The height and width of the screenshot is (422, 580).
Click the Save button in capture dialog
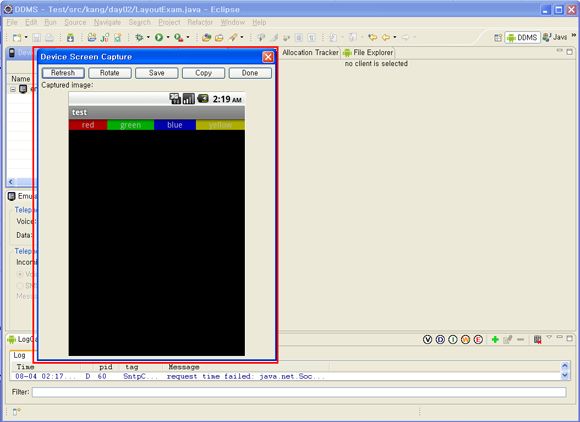point(156,73)
